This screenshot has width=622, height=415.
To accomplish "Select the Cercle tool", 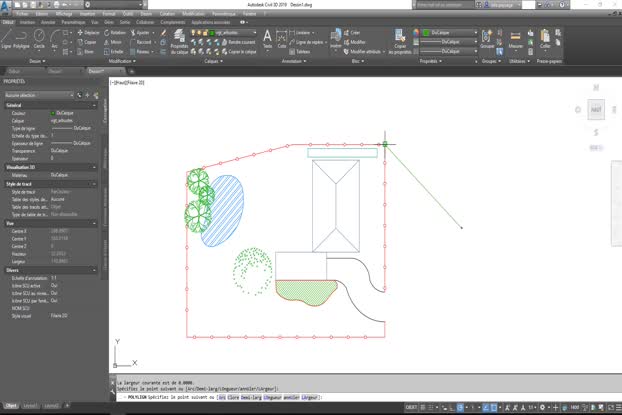I will 39,38.
